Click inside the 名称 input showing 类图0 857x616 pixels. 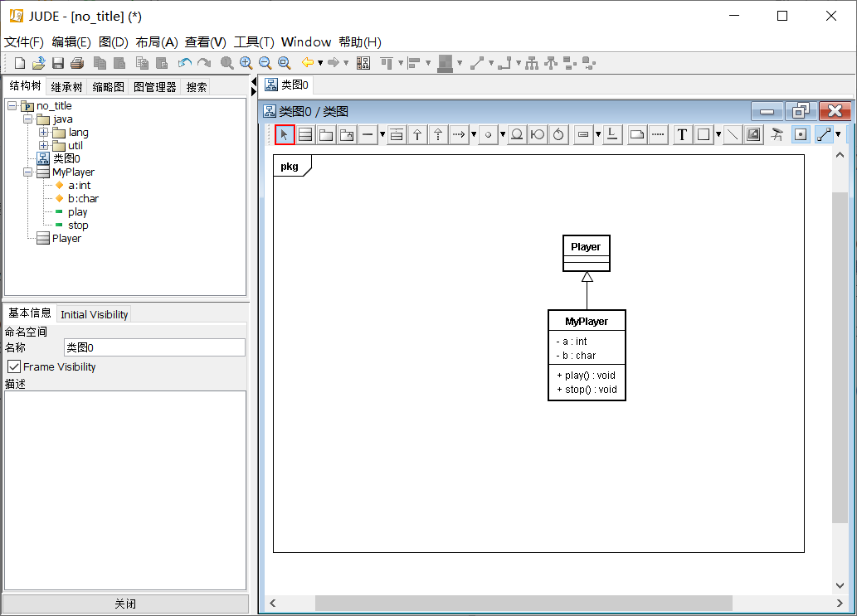(x=154, y=347)
